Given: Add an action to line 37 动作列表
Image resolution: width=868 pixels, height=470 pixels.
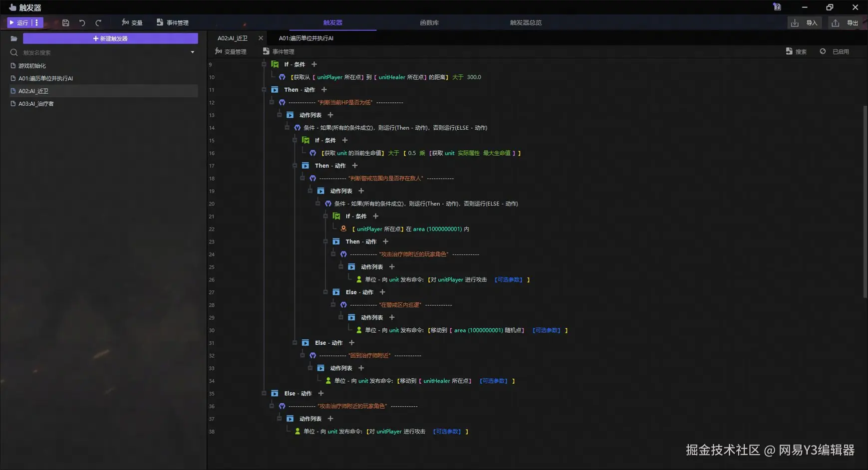Looking at the screenshot, I should click(x=330, y=419).
